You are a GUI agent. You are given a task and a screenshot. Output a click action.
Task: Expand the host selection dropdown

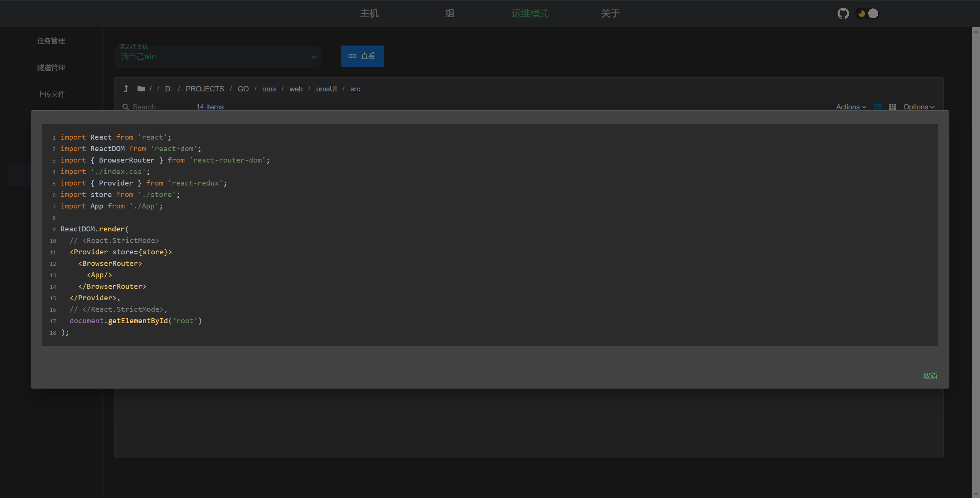[x=314, y=57]
